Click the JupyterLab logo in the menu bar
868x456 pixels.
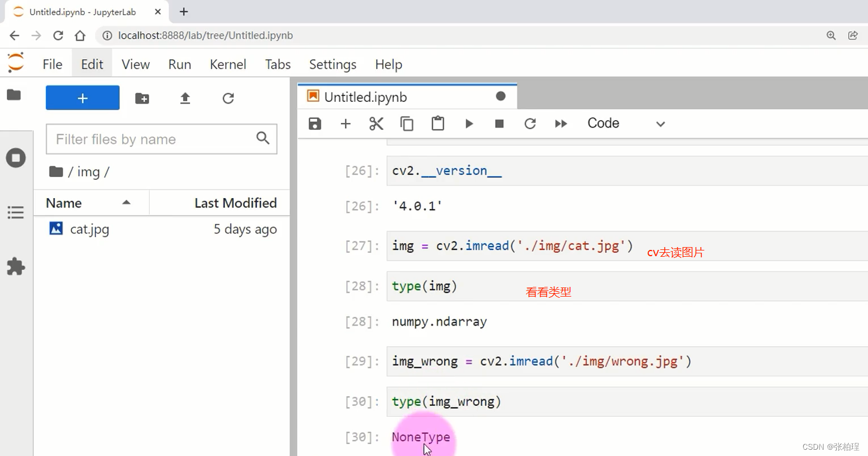(16, 62)
